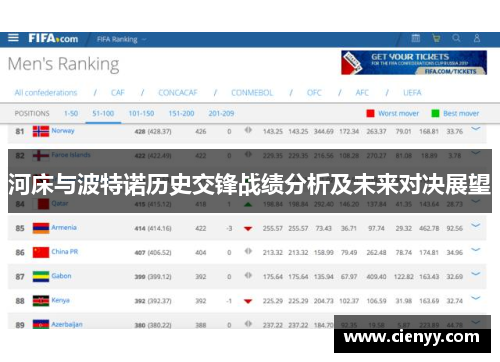The image size is (500, 362).
Task: Open the Norway team link
Action: (63, 131)
